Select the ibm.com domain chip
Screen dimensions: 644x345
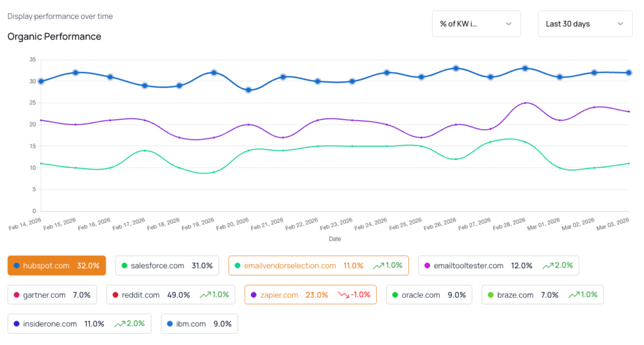pos(199,324)
